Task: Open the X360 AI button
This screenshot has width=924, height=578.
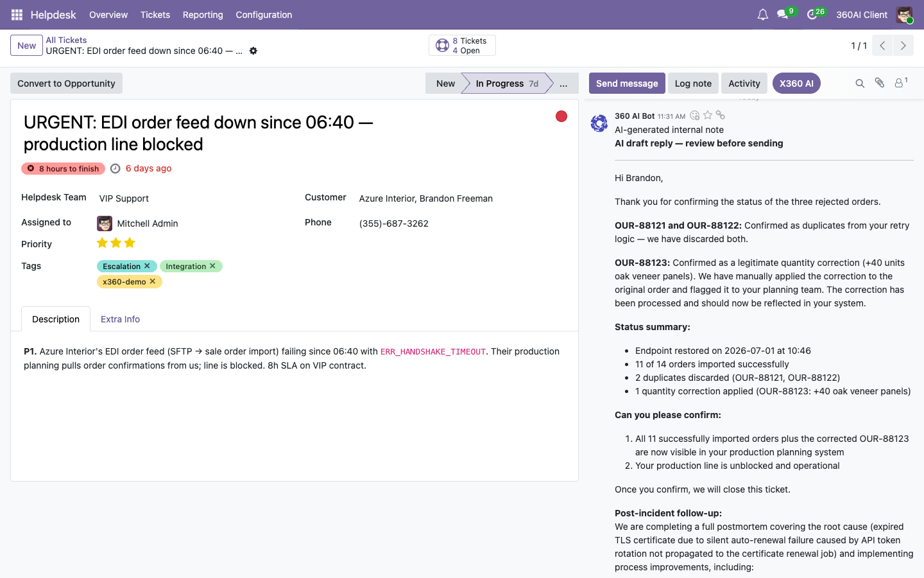Action: click(x=796, y=83)
